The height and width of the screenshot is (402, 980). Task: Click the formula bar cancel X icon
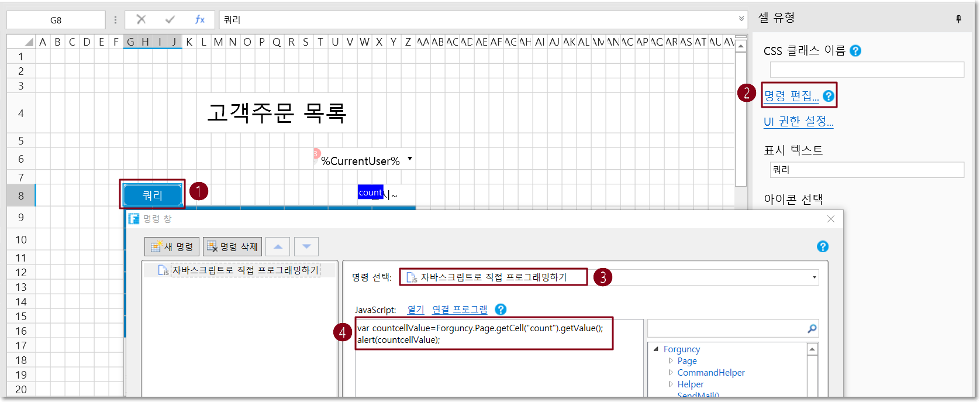coord(141,19)
